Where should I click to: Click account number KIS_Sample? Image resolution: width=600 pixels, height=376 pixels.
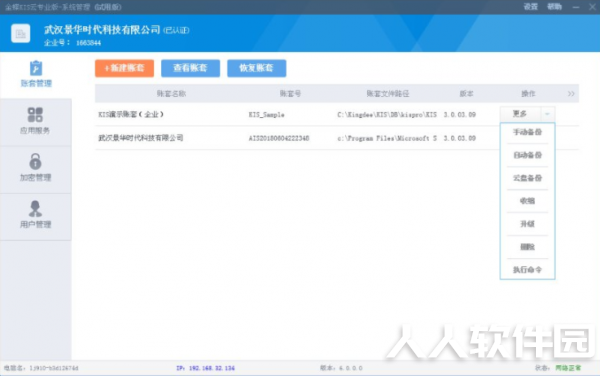tap(266, 115)
